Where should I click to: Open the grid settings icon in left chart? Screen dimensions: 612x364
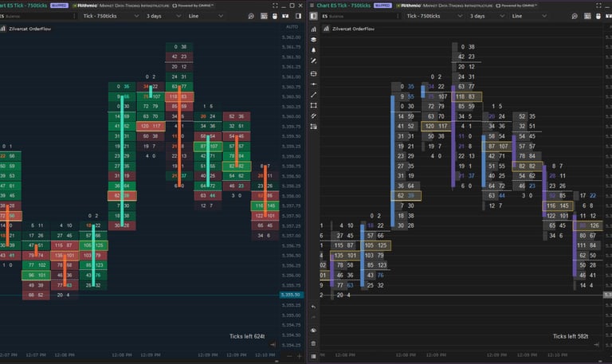[x=264, y=16]
